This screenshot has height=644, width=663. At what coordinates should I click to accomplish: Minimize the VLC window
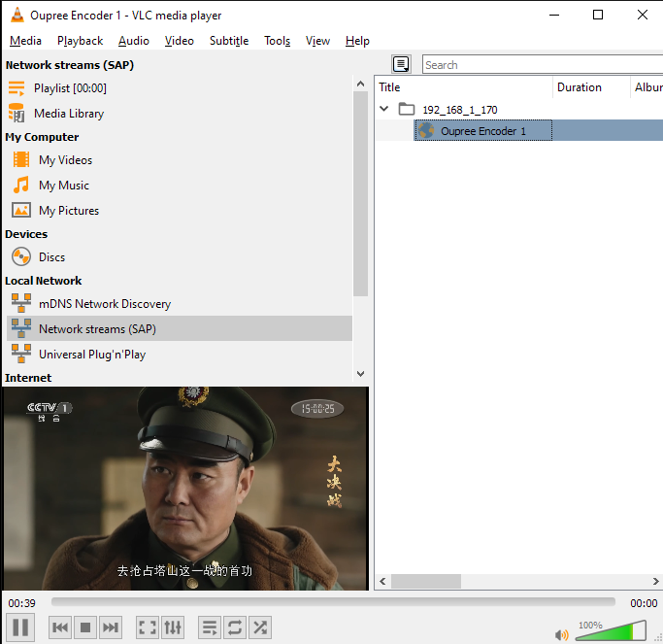[554, 15]
